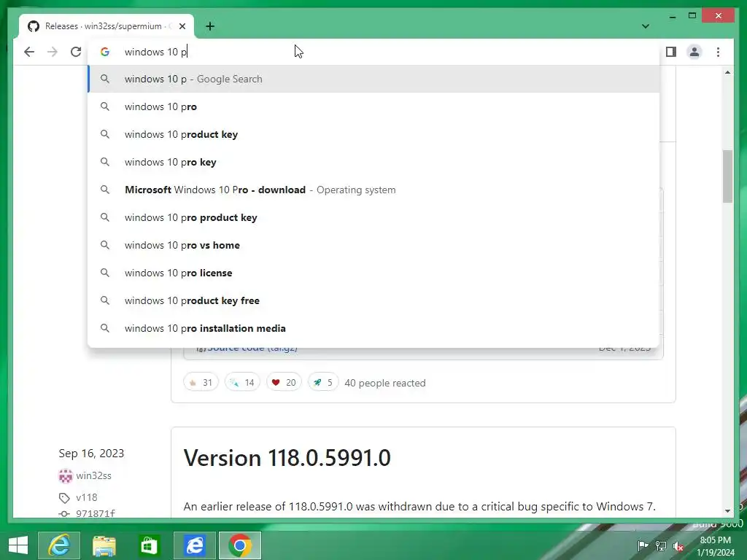Choose 'windows 10 pro product key' suggestion
This screenshot has height=560, width=747.
click(x=373, y=217)
